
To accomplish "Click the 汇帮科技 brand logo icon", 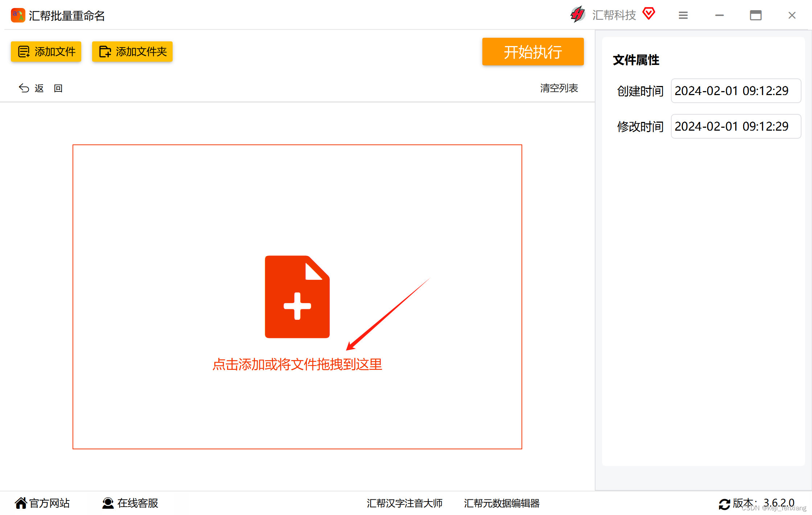I will coord(578,15).
